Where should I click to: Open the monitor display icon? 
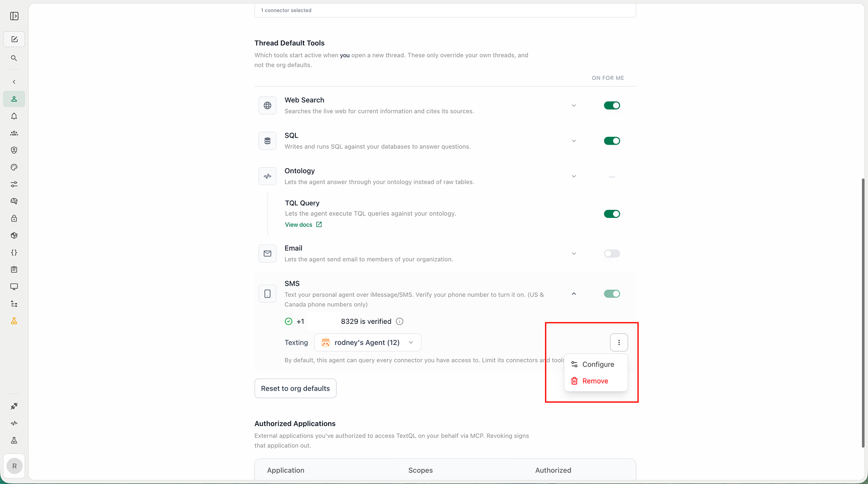tap(14, 287)
